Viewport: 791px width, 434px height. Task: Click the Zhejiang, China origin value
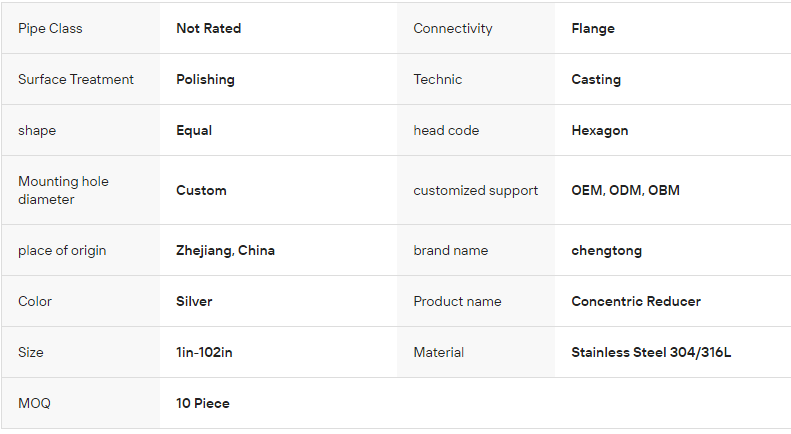pos(225,251)
